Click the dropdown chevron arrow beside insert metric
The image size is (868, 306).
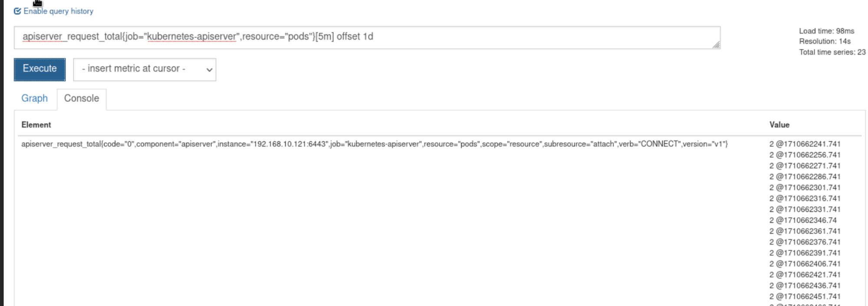coord(209,70)
